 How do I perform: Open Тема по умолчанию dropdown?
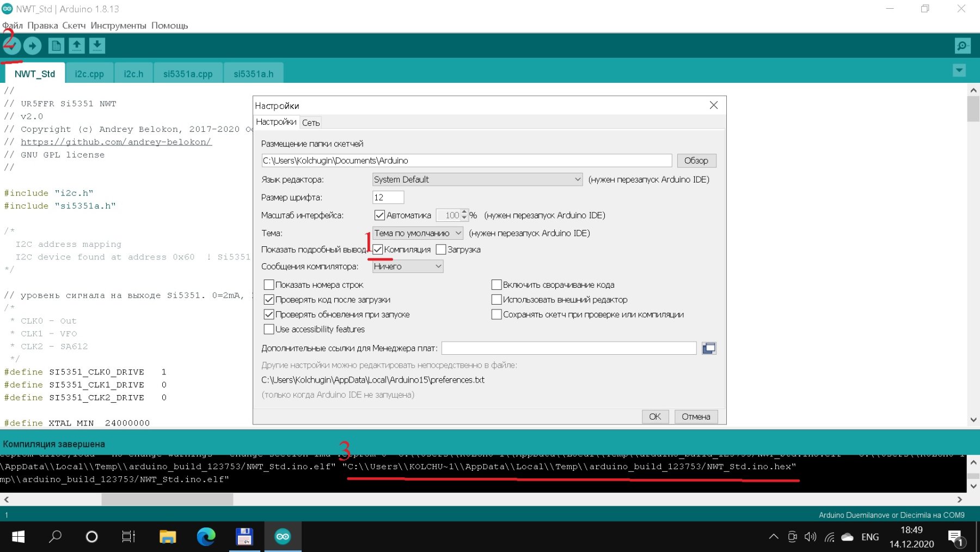pos(418,233)
